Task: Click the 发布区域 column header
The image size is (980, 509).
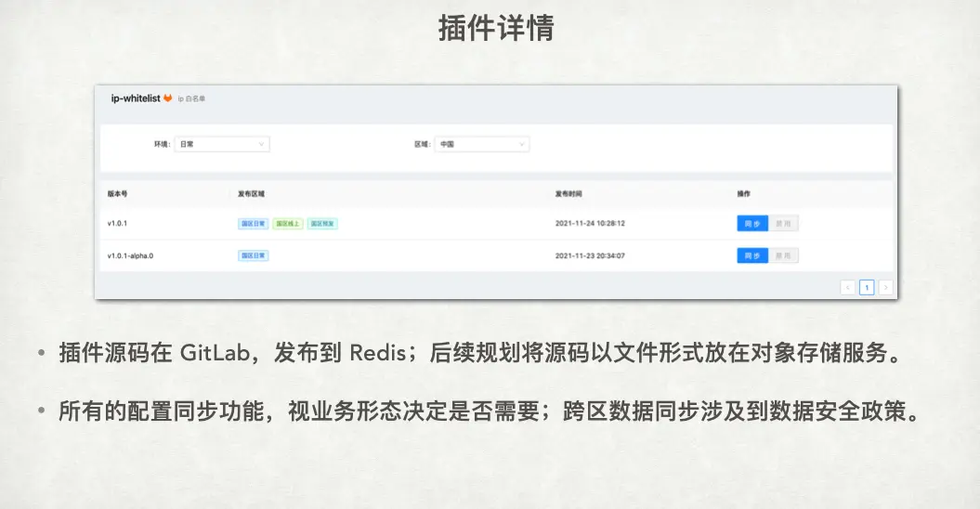Action: tap(251, 194)
